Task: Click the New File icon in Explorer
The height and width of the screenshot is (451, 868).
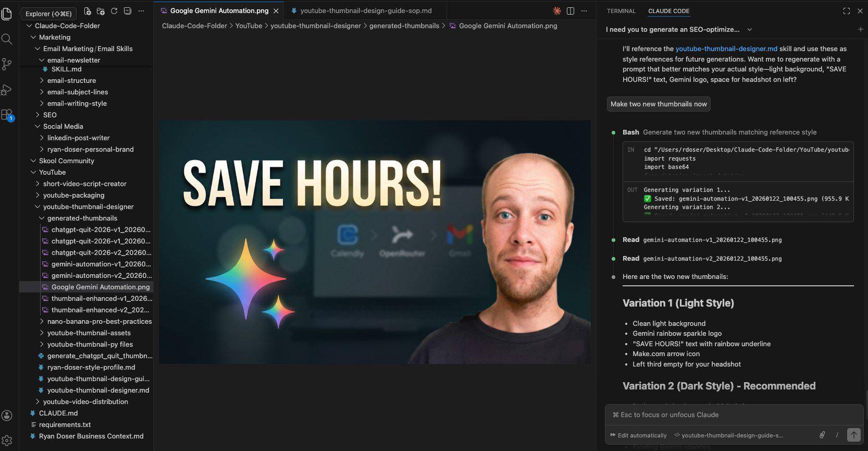Action: 88,11
